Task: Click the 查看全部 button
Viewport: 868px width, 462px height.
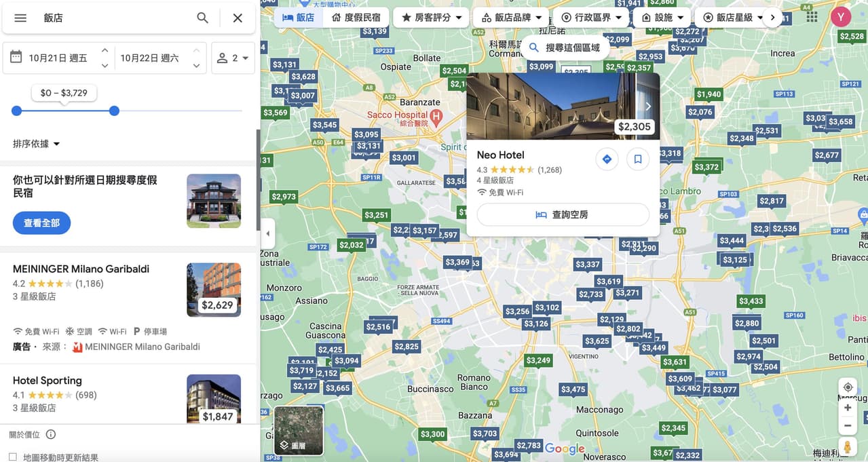Action: pos(42,223)
